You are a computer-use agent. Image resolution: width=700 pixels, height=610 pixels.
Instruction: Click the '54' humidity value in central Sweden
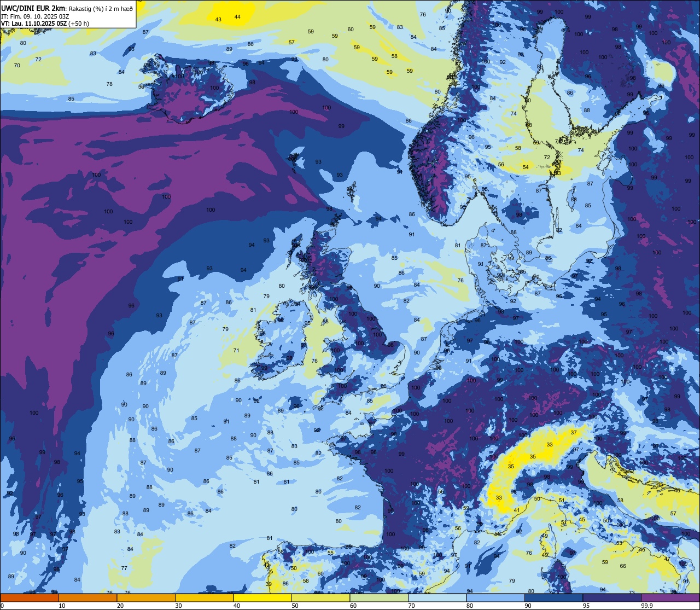[526, 167]
